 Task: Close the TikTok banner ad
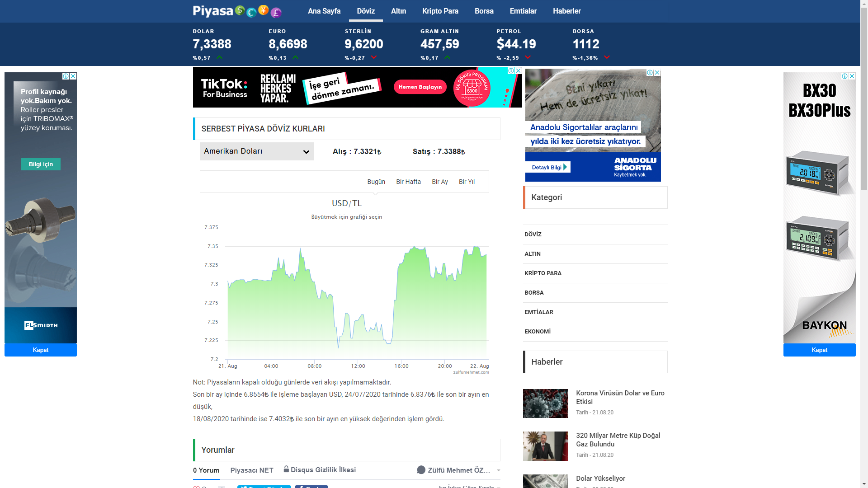519,70
